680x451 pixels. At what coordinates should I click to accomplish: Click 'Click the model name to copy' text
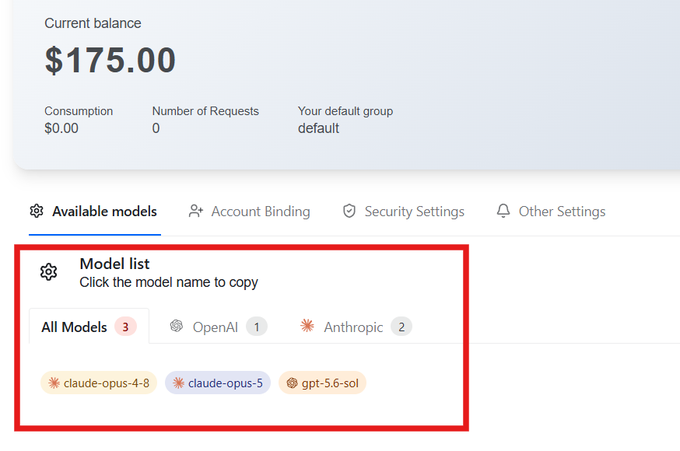[x=169, y=282]
